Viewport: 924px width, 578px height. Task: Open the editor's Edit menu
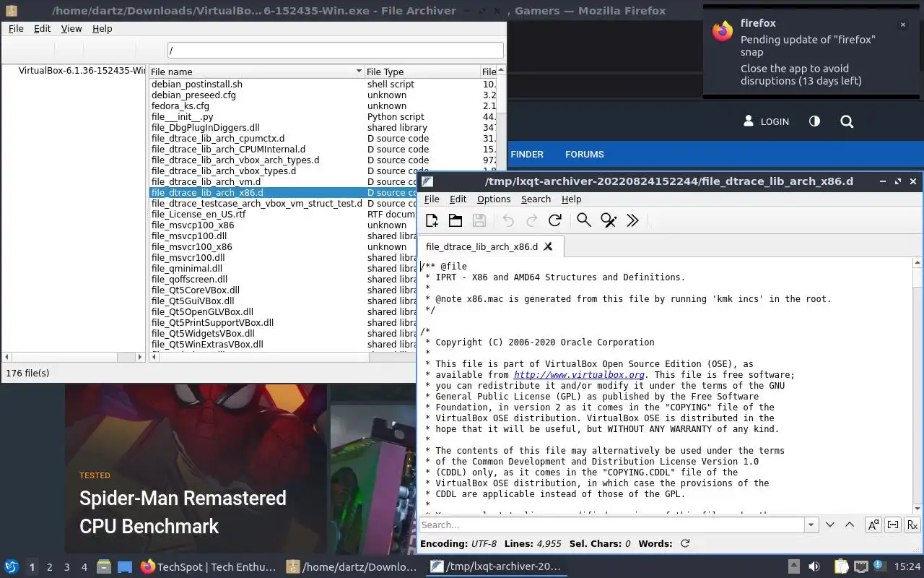[x=458, y=199]
